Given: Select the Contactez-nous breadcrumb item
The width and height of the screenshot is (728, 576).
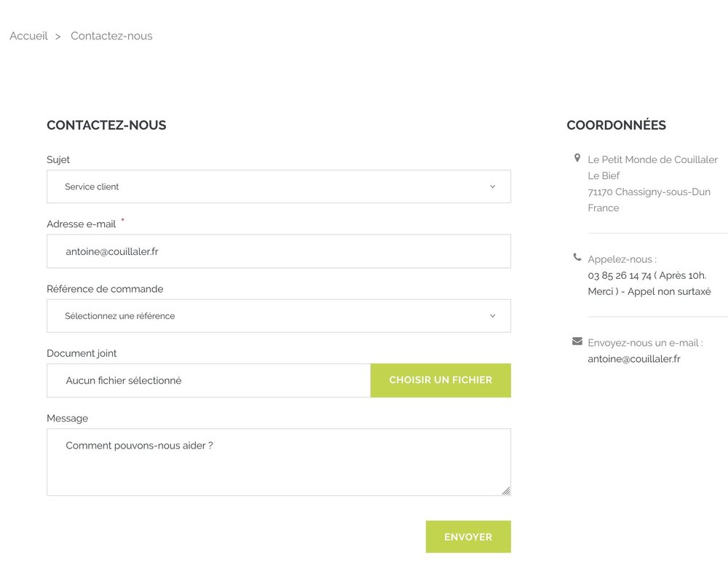Looking at the screenshot, I should click(111, 36).
